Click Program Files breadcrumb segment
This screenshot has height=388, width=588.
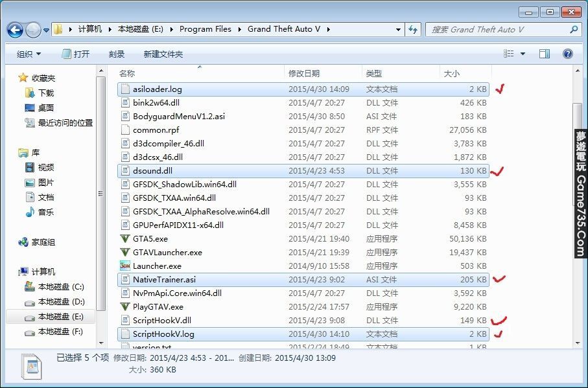(206, 29)
